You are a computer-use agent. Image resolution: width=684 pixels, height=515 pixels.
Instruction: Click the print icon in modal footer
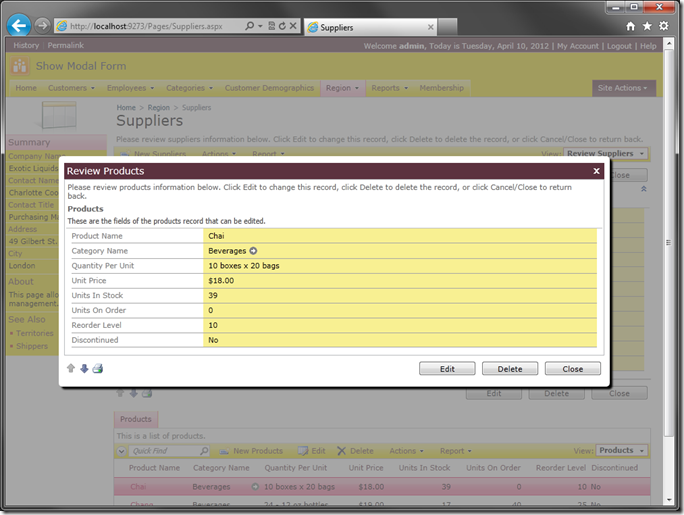coord(98,368)
